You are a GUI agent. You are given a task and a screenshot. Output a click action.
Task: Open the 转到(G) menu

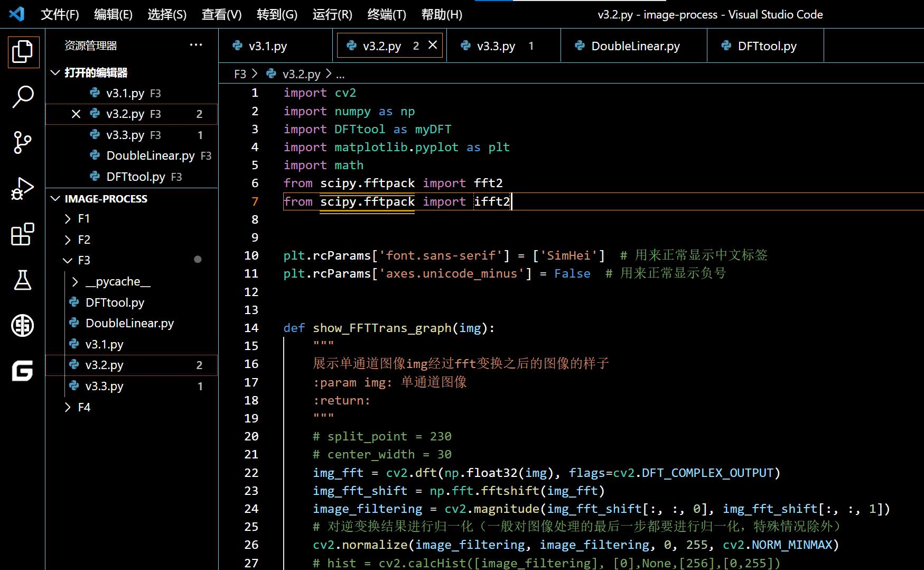(277, 14)
